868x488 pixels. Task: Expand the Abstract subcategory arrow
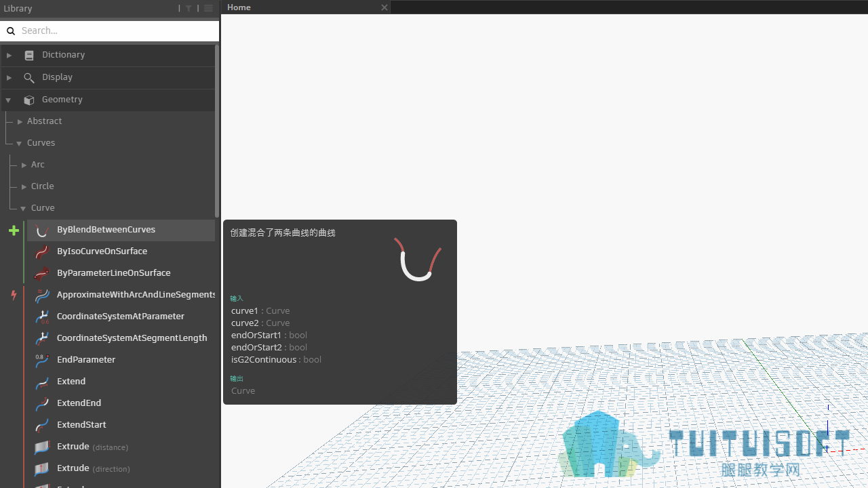(x=20, y=121)
